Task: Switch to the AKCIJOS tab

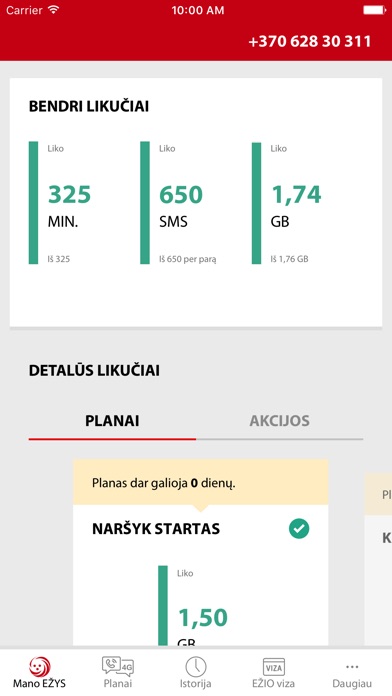Action: (279, 421)
